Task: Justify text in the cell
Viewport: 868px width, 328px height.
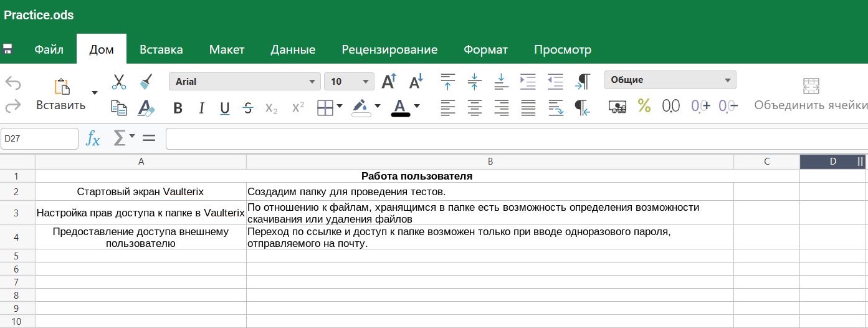Action: 528,108
